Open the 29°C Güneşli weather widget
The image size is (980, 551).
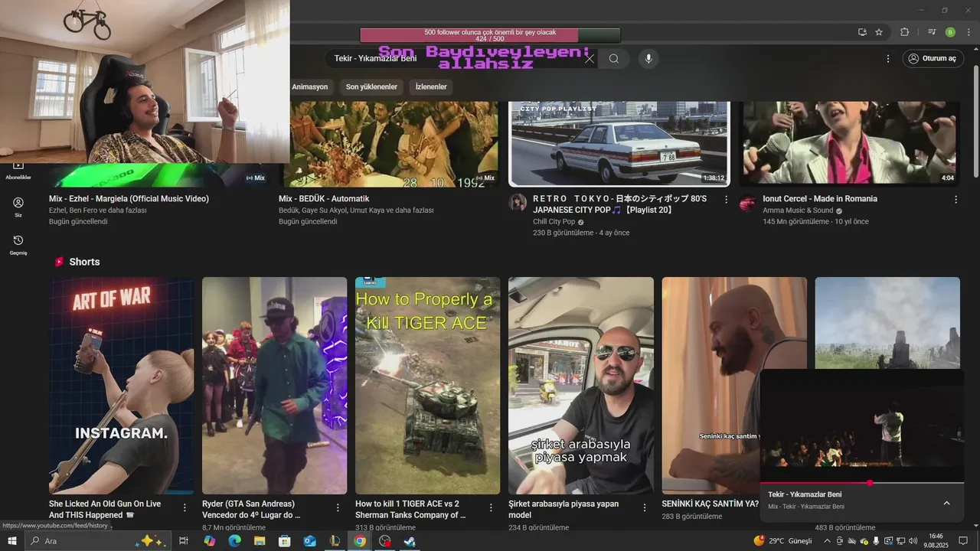pos(782,541)
